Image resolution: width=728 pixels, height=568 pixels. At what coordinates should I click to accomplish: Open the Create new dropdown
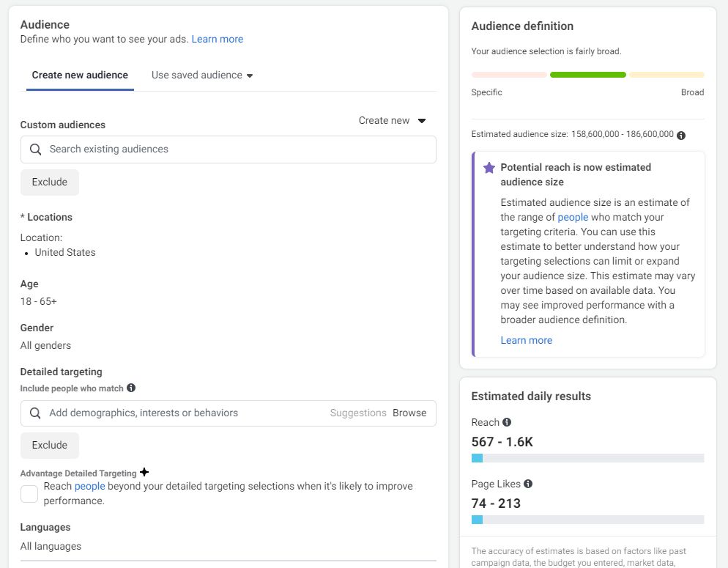pos(392,120)
